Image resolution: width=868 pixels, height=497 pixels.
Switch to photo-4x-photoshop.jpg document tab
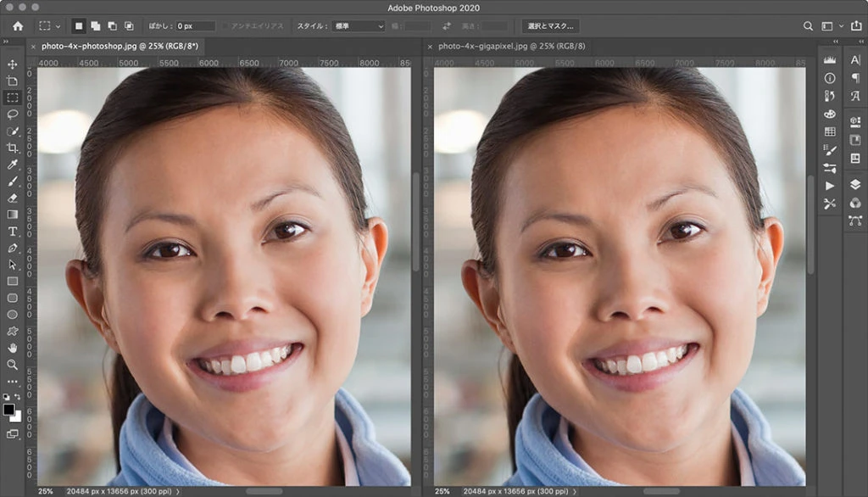click(120, 46)
